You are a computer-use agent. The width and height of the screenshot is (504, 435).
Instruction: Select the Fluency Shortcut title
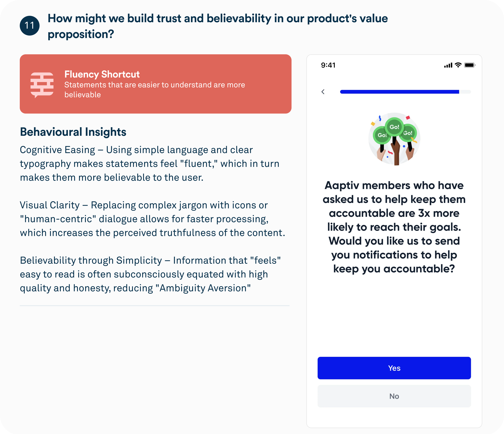(x=102, y=74)
